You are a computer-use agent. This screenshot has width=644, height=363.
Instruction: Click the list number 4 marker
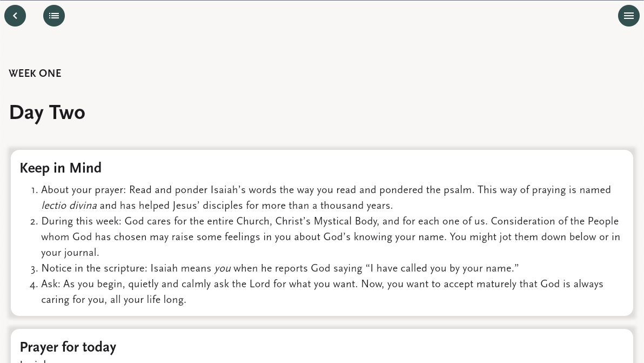34,285
